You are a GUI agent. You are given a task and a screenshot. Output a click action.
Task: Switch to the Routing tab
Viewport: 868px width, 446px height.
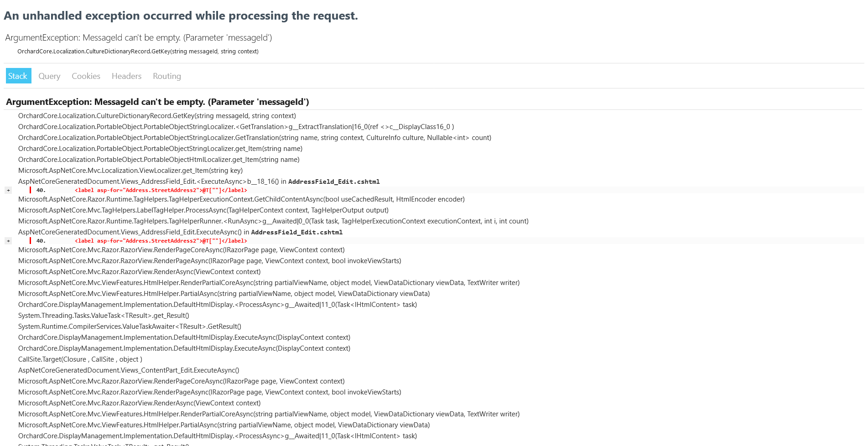(166, 76)
